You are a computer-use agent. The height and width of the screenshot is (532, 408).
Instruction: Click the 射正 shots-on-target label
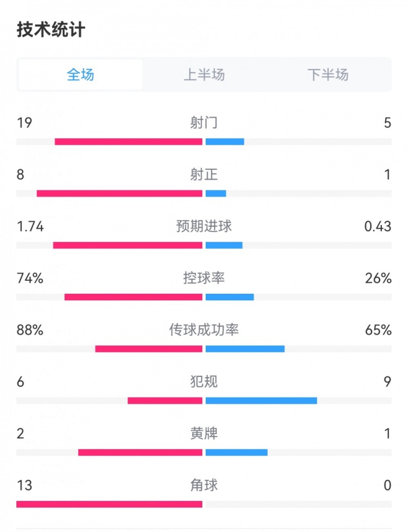pos(204,174)
